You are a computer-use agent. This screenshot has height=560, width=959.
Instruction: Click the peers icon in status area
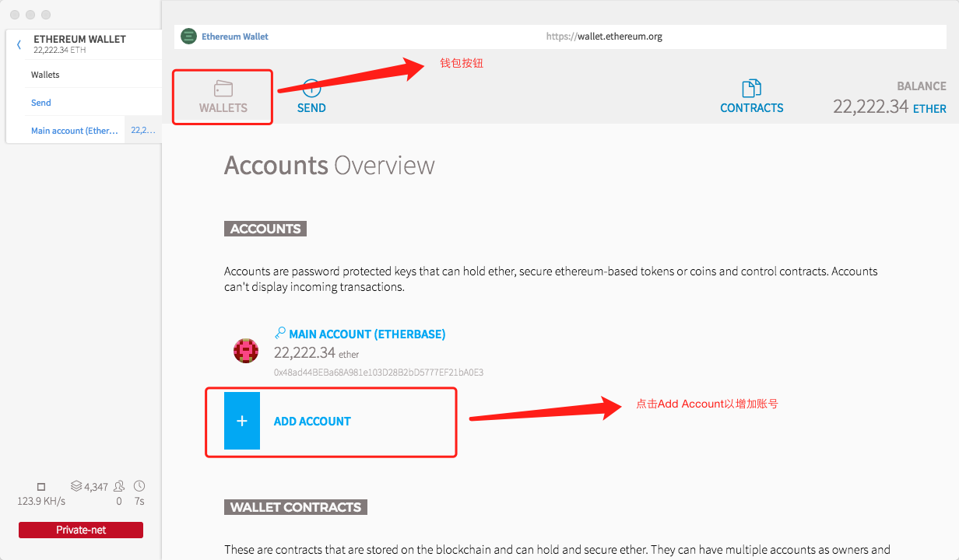pyautogui.click(x=119, y=486)
